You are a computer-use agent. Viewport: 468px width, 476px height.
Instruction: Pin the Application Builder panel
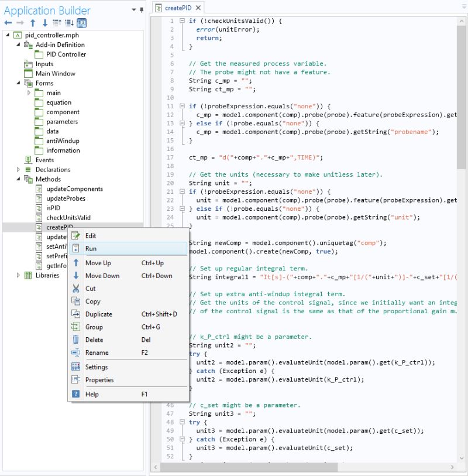[x=142, y=10]
